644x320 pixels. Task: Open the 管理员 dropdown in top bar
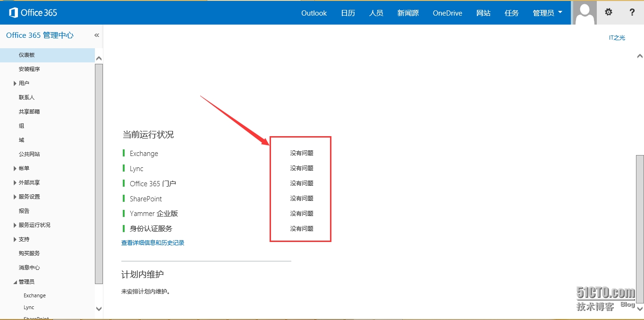tap(547, 13)
